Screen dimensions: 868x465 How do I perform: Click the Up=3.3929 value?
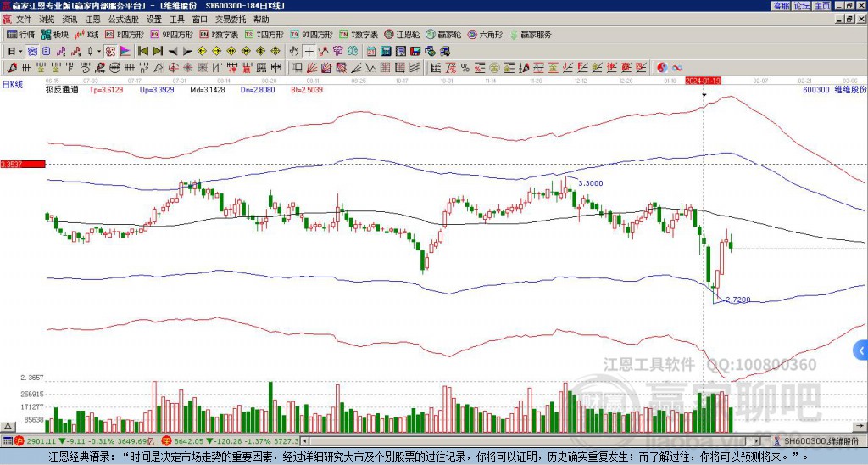(x=157, y=89)
